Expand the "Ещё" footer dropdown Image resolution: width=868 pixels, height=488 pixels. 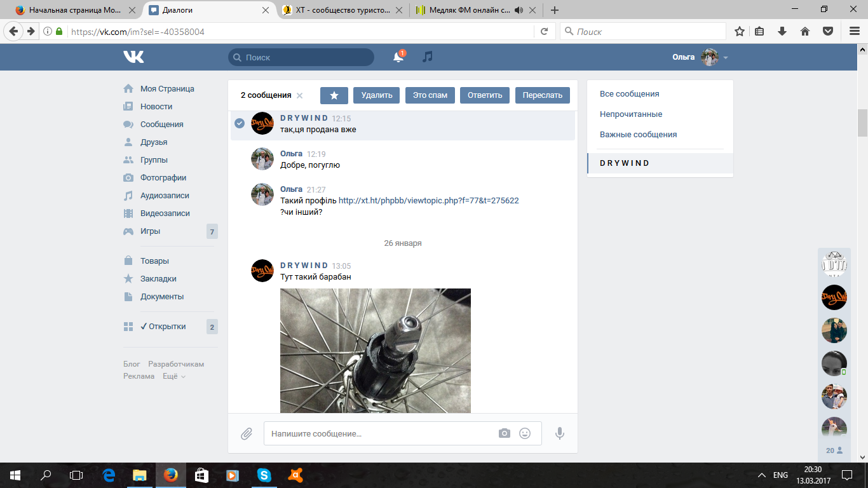(x=174, y=376)
